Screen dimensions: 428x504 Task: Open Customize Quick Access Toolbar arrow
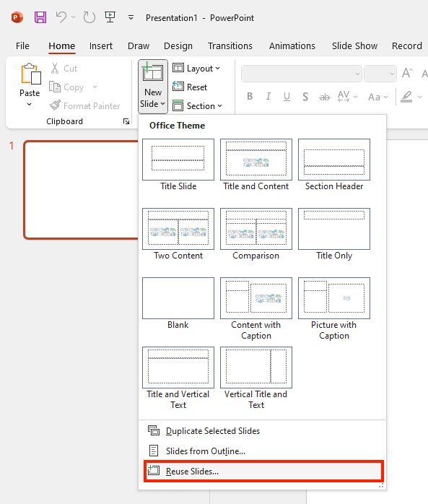(x=131, y=17)
